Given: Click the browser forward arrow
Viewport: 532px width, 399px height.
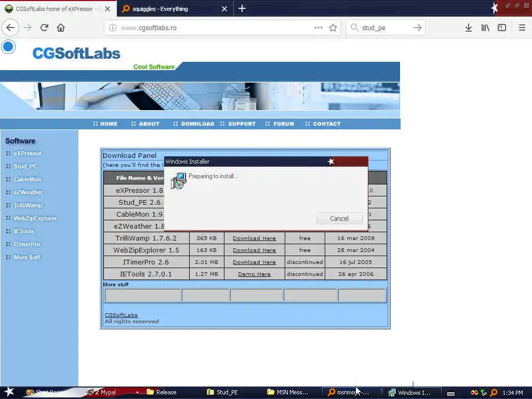Looking at the screenshot, I should tap(28, 28).
